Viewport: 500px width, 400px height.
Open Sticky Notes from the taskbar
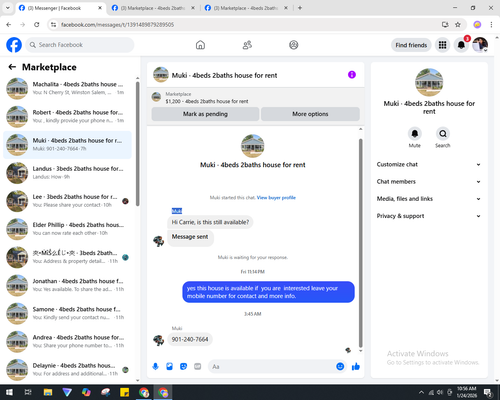[x=125, y=392]
